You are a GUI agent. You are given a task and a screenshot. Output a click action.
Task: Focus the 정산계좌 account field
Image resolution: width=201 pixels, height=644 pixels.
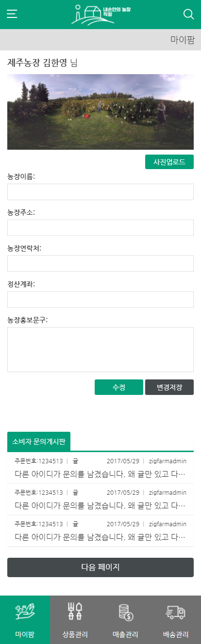tap(100, 299)
